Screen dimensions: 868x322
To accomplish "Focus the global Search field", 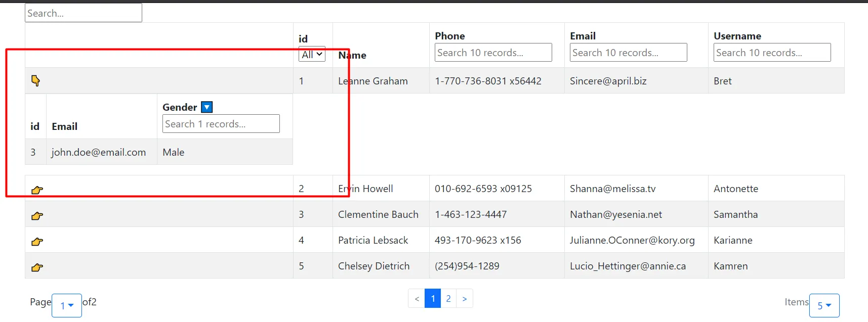I will click(84, 13).
